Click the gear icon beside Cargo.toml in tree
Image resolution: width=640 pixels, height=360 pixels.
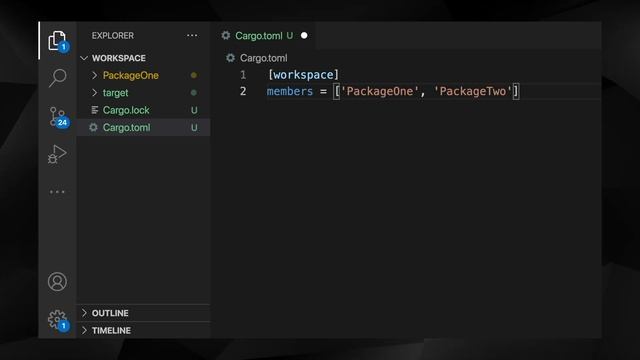(x=93, y=127)
